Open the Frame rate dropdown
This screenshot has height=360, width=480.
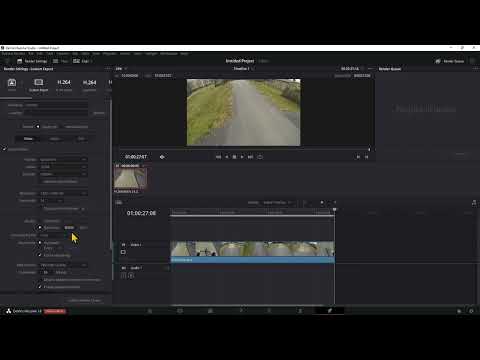click(x=51, y=201)
